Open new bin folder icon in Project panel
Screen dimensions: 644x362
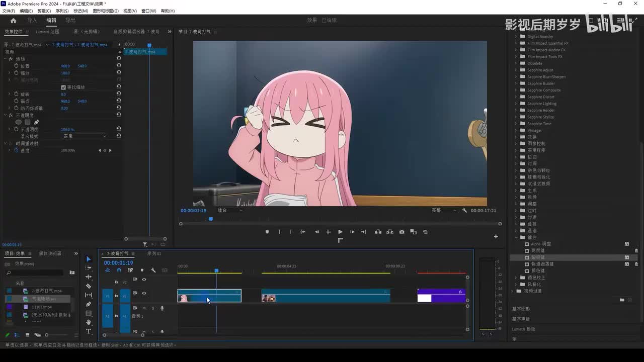point(72,273)
